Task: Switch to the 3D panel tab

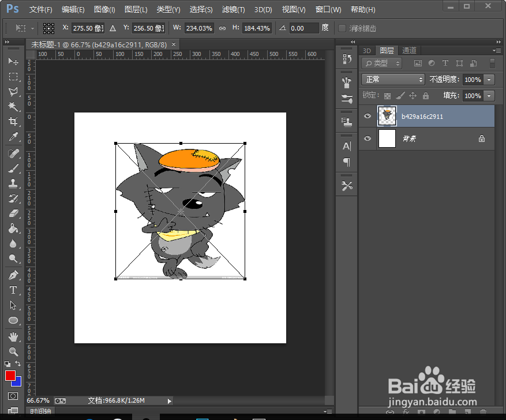Action: 367,51
